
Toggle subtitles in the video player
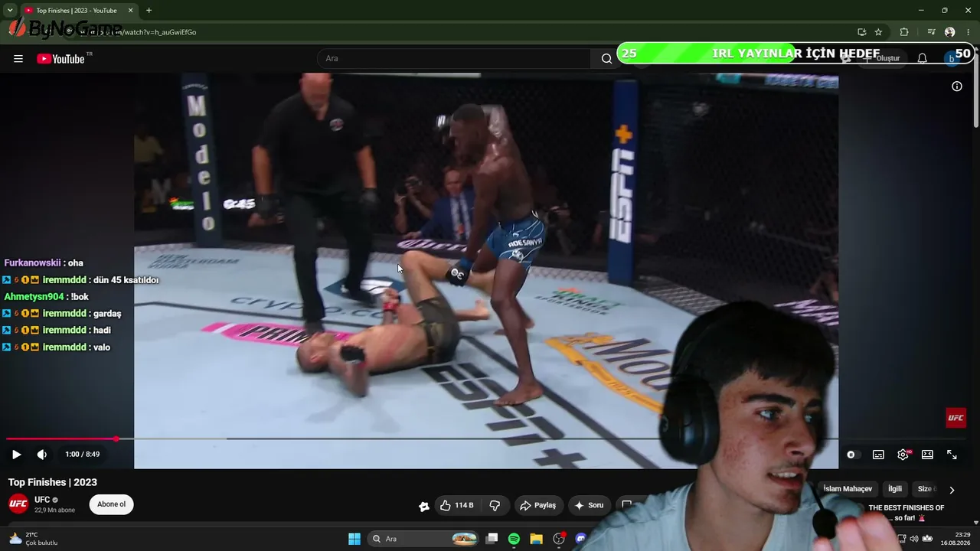(878, 455)
